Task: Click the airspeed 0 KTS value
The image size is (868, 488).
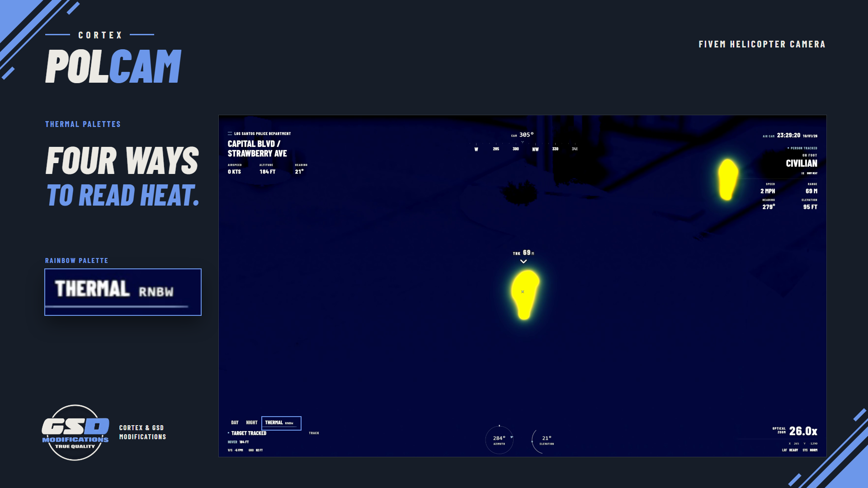Action: point(234,172)
